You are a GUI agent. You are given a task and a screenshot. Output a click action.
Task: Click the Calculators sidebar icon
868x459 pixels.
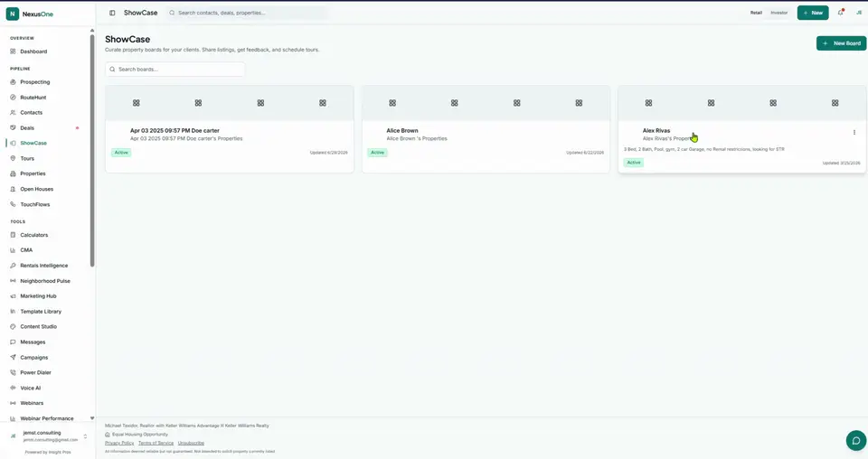13,235
